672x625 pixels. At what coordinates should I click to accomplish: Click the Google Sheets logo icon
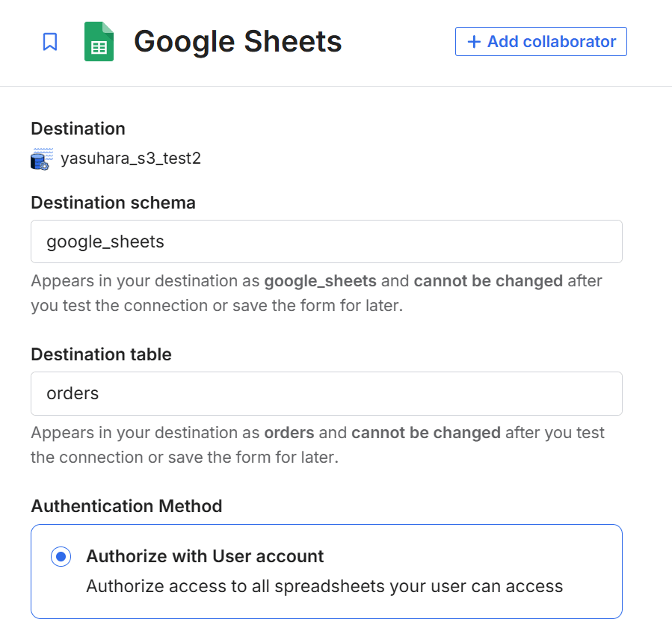coord(99,42)
